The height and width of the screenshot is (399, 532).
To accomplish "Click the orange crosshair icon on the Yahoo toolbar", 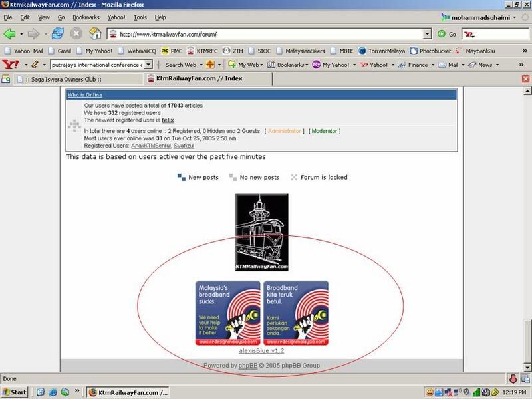I will click(210, 65).
